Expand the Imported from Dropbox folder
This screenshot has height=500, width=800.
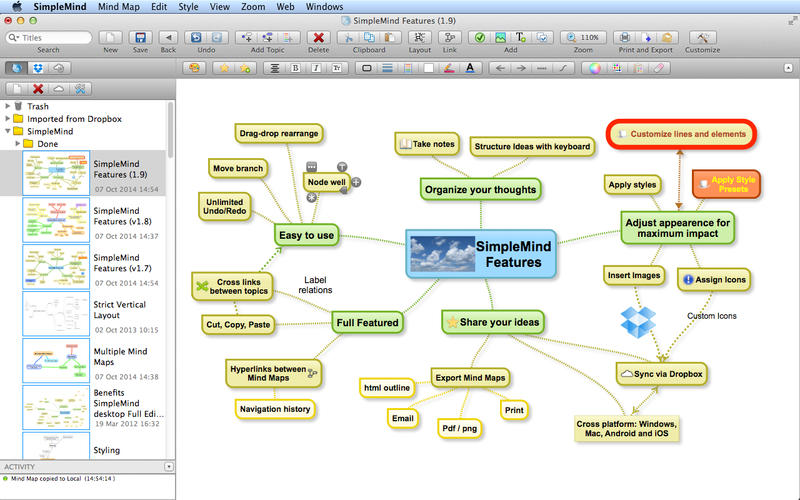(9, 118)
